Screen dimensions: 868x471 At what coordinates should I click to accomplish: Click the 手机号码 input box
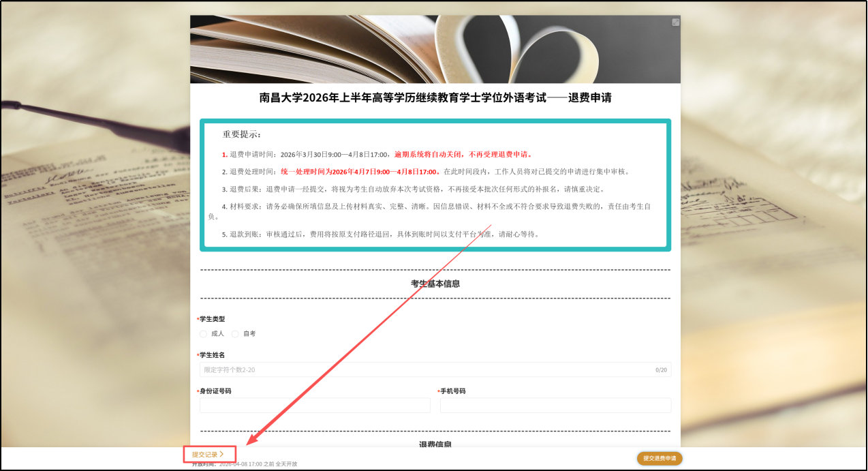tap(555, 405)
